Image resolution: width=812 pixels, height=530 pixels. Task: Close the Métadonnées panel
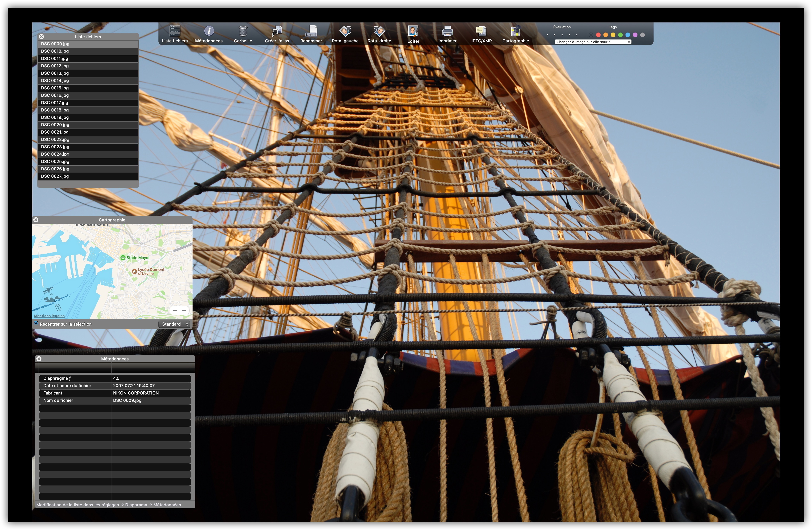(x=39, y=358)
